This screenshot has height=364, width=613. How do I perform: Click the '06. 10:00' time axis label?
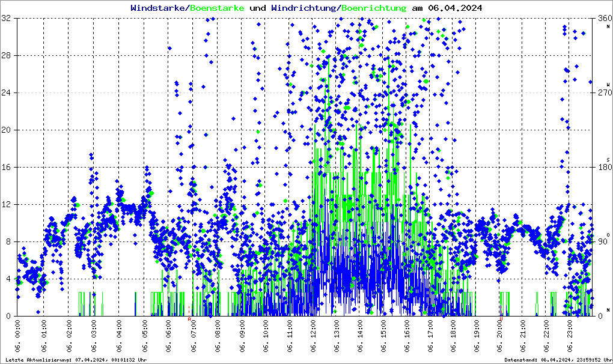point(266,336)
